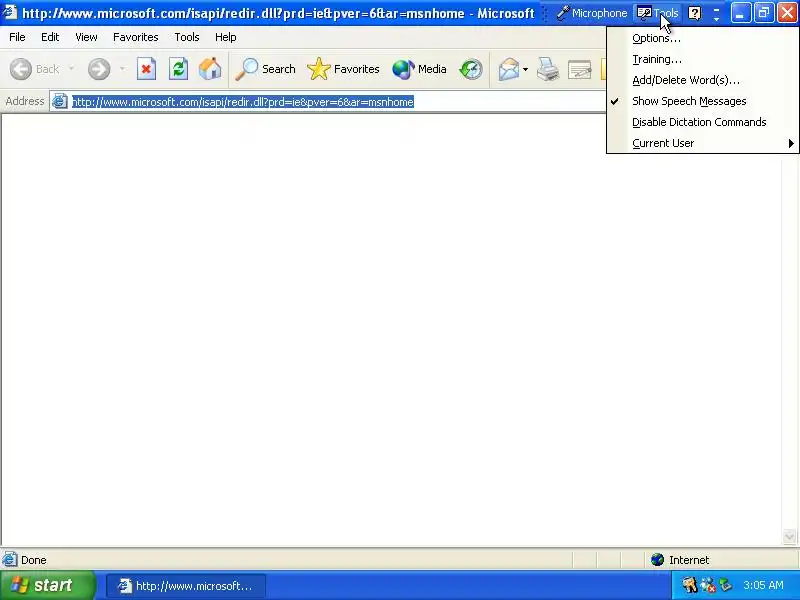Go to the Home page icon
Screen dimensions: 800x600
point(210,69)
